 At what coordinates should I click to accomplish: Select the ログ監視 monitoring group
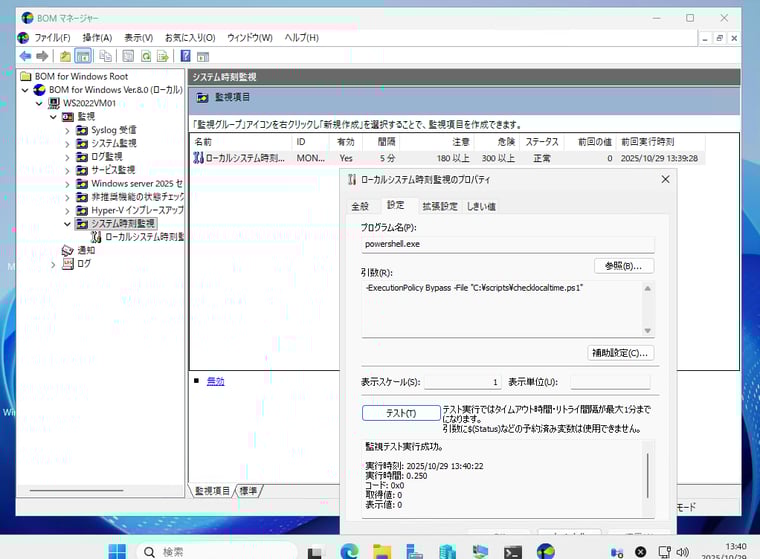tap(107, 157)
